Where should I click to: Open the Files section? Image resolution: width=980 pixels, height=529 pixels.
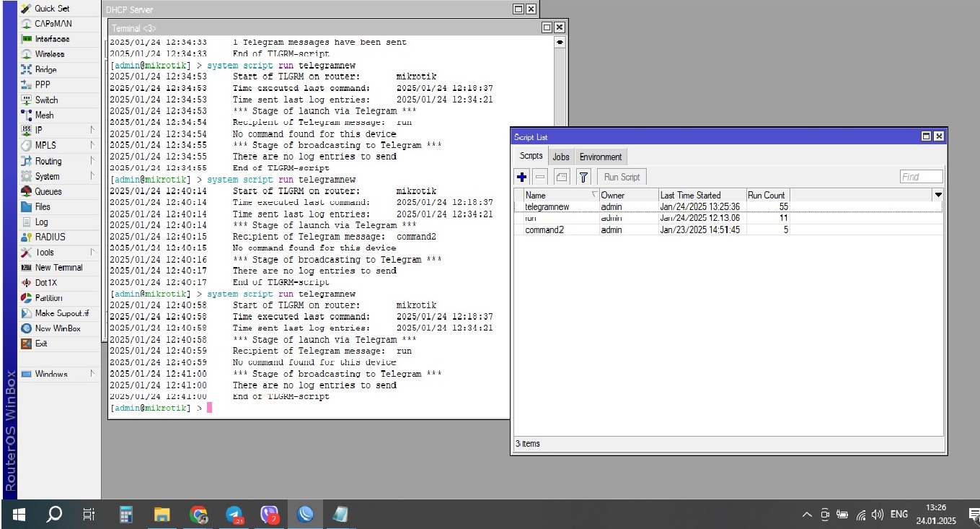click(43, 206)
